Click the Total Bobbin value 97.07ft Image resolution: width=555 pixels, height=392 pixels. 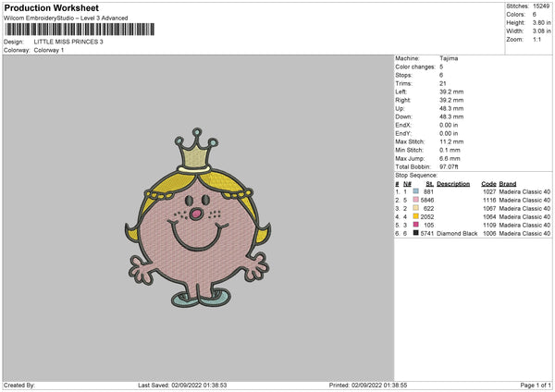449,166
